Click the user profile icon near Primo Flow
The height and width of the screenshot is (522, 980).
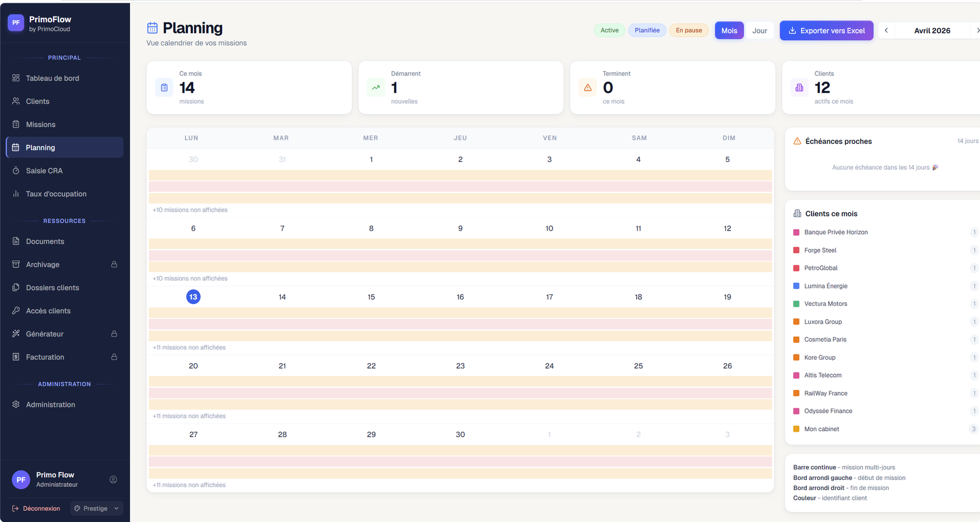coord(113,479)
